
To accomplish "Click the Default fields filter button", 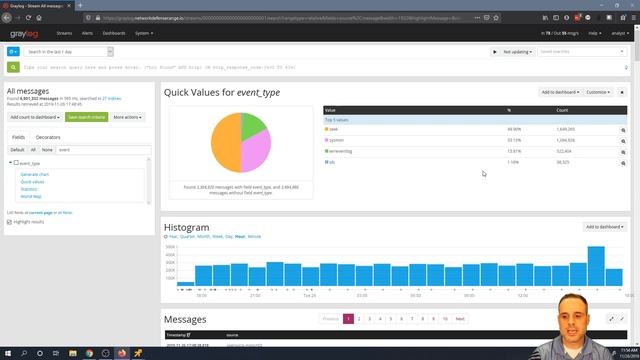I will click(17, 150).
